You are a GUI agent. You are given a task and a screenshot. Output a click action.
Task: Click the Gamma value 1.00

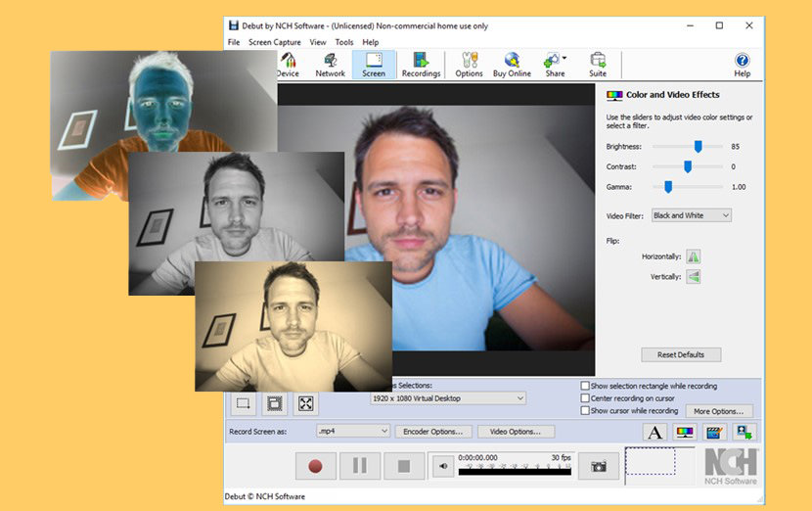(739, 187)
